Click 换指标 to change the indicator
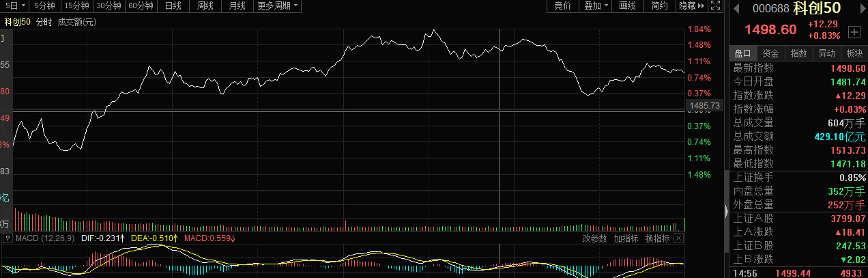868x278 pixels. tap(658, 238)
